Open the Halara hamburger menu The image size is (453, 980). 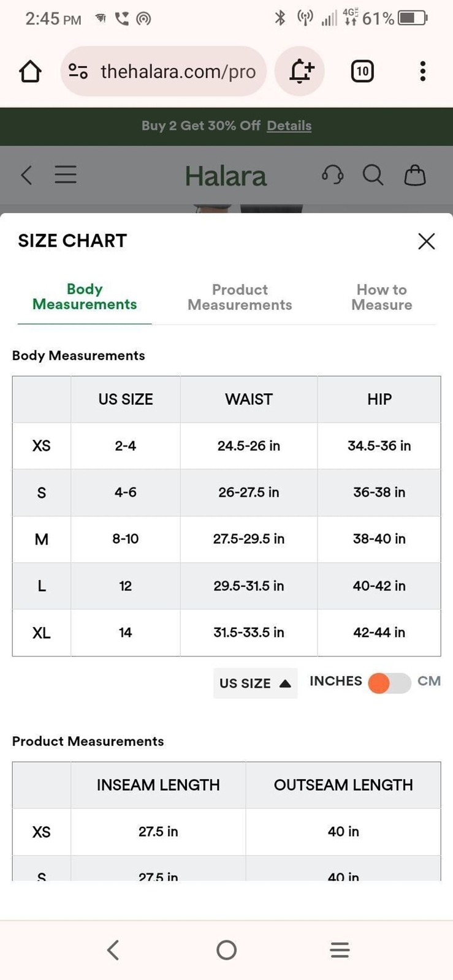click(x=66, y=175)
